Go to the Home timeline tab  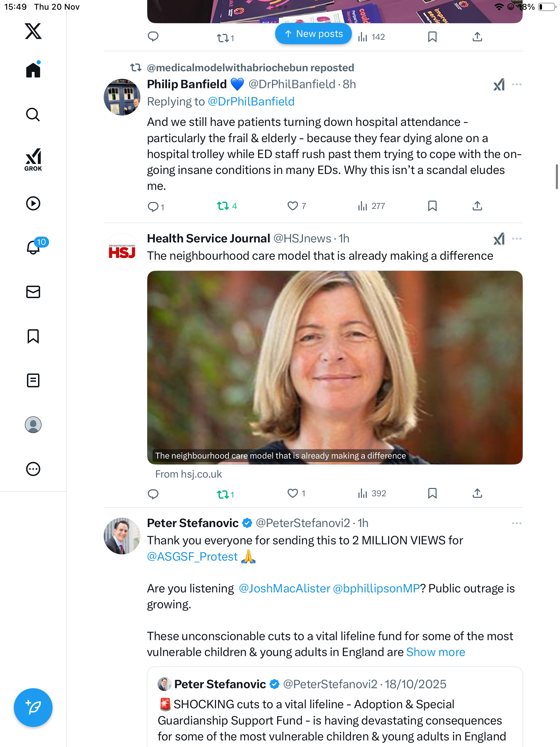click(33, 70)
